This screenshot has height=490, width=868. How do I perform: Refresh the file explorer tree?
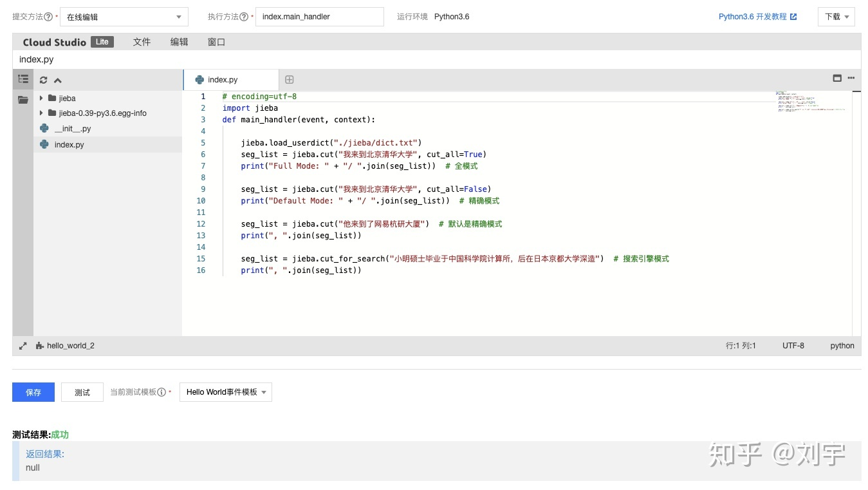(43, 80)
